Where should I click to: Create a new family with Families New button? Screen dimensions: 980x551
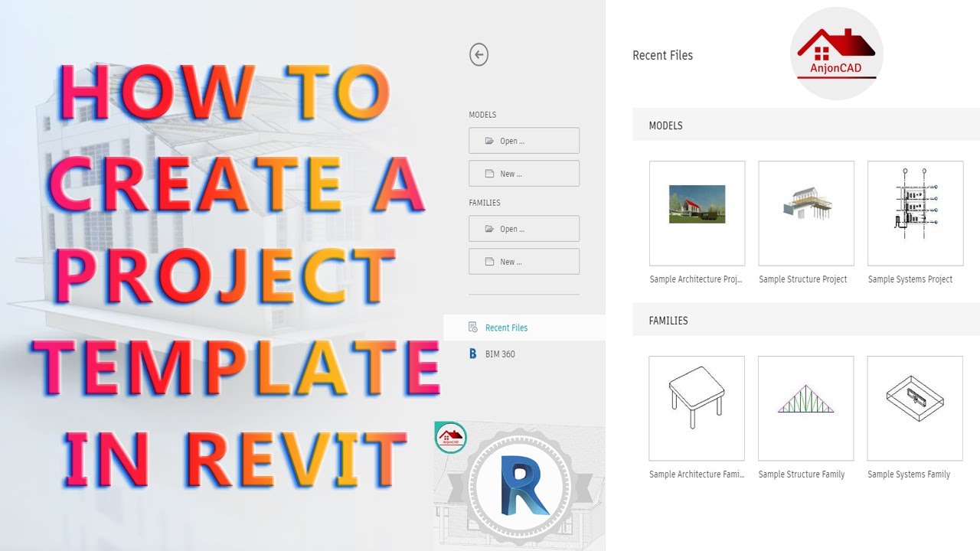(524, 262)
